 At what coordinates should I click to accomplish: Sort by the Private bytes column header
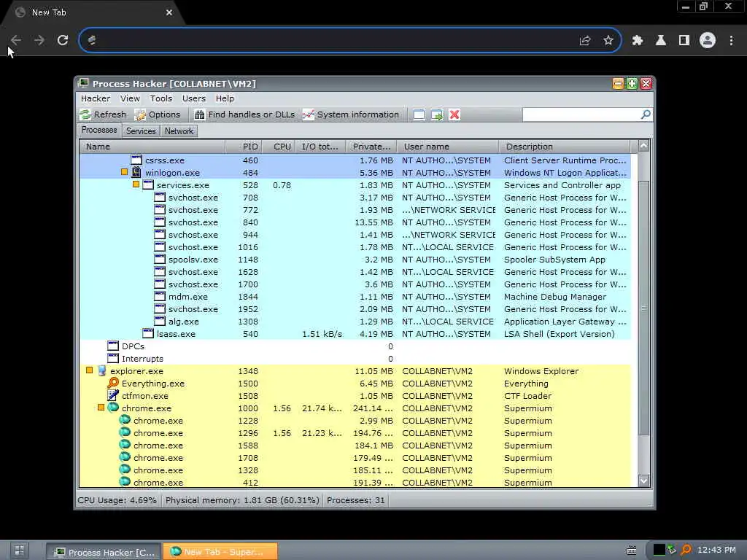371,147
